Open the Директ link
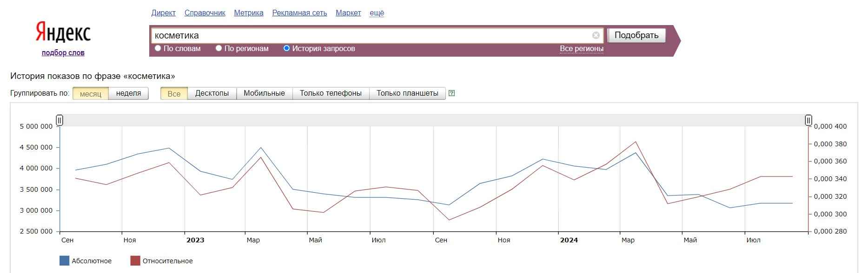 tap(163, 13)
